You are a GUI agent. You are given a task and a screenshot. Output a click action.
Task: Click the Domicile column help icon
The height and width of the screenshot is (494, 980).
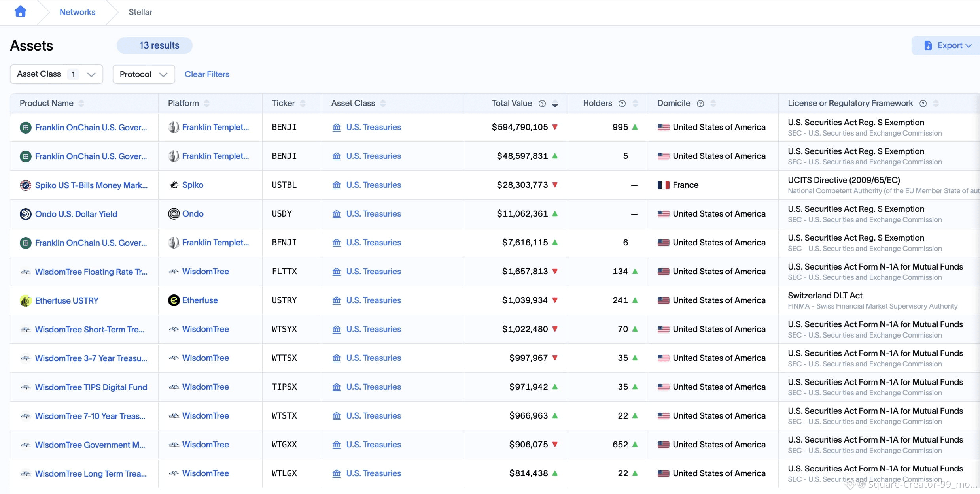point(700,104)
